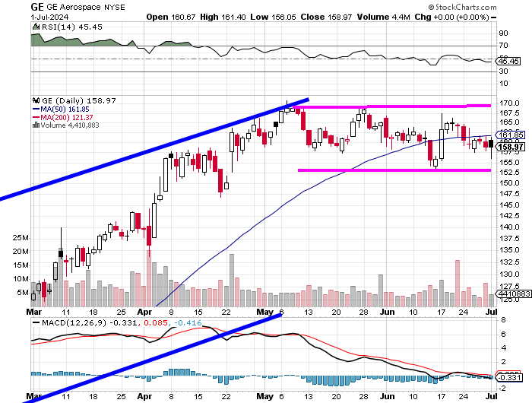Click the Jun label on MACD axis
The height and width of the screenshot is (403, 532).
tap(387, 396)
